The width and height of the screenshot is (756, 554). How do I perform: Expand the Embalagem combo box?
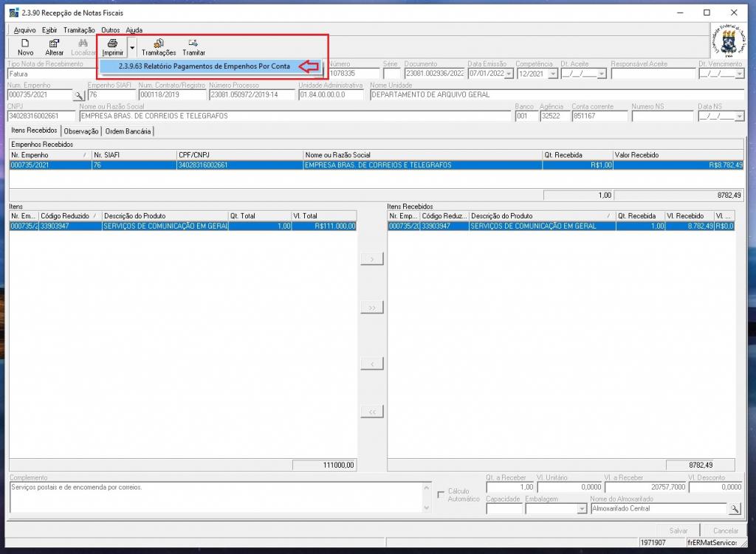pos(581,509)
